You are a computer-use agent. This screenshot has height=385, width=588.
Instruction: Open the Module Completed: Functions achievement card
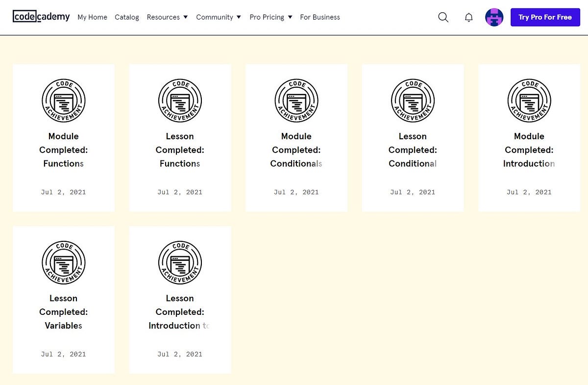[x=64, y=137]
